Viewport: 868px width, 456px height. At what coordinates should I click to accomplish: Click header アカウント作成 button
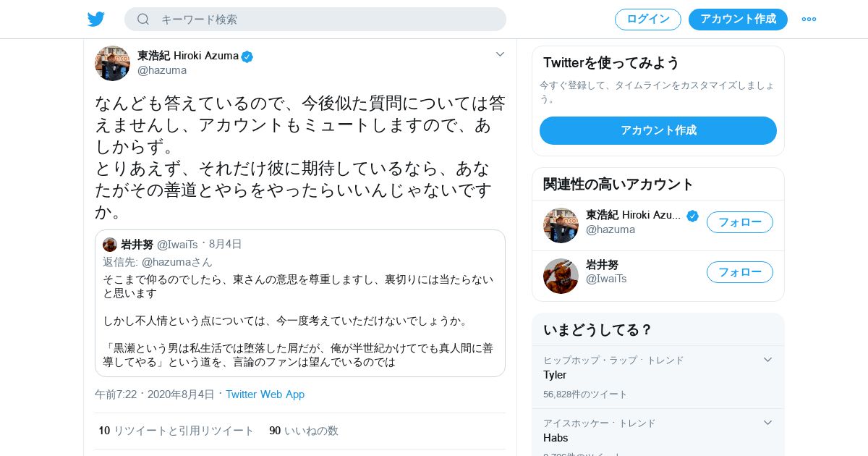coord(738,20)
